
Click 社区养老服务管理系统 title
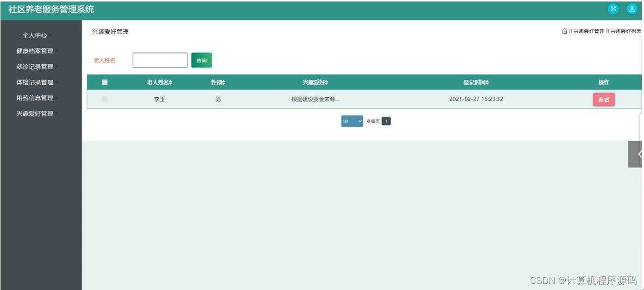[x=51, y=9]
